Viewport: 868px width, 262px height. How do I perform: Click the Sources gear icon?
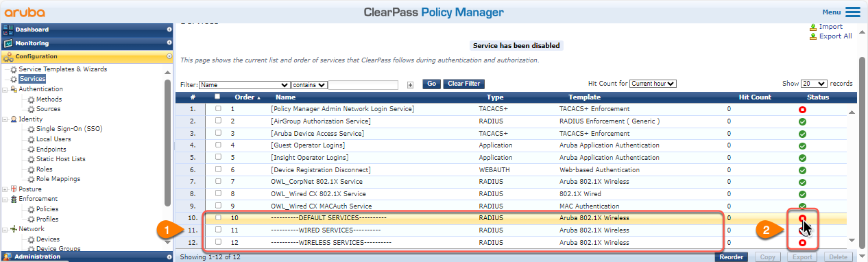click(31, 109)
